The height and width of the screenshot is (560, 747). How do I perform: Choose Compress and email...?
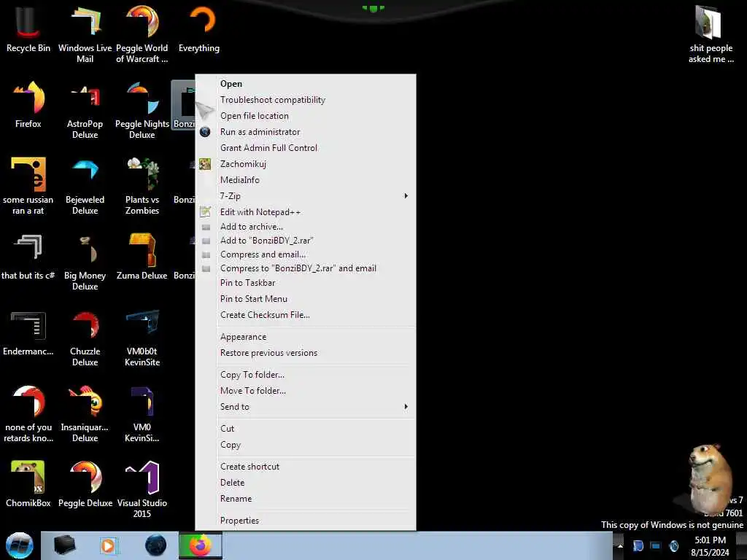coord(306,254)
